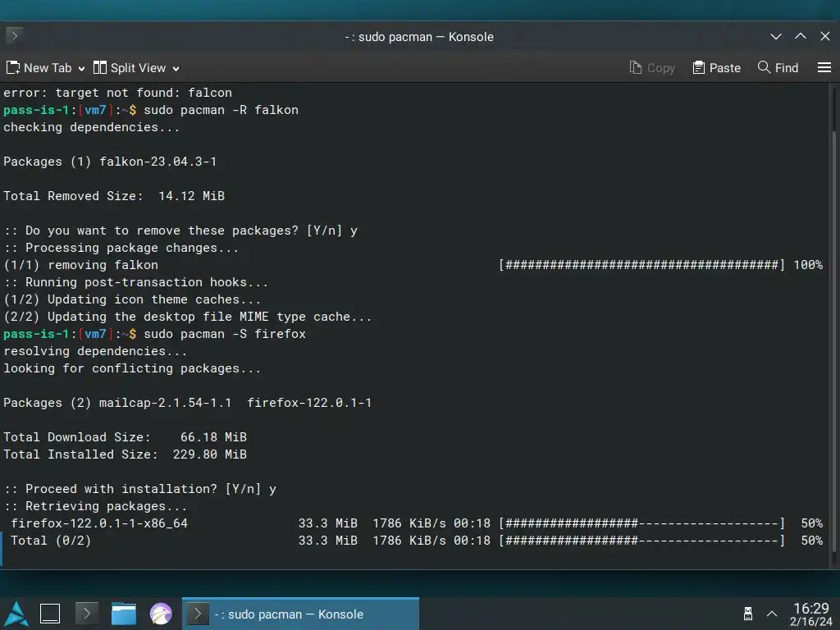This screenshot has height=630, width=840.
Task: Click 'sudo pacman -S firefox' command text
Action: coord(225,334)
